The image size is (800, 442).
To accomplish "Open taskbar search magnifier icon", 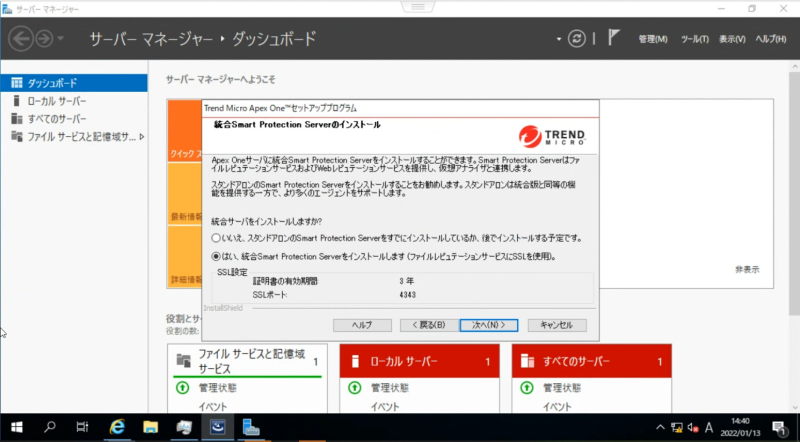I will pyautogui.click(x=49, y=427).
